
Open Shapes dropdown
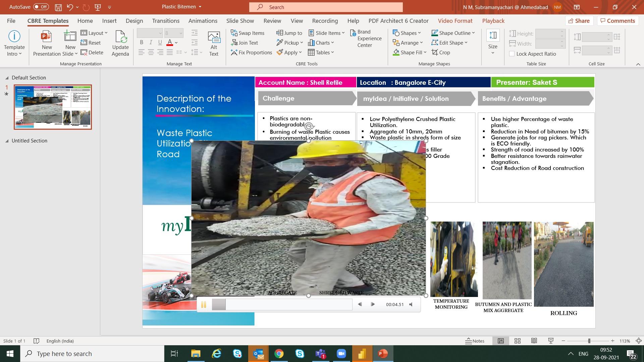(x=407, y=33)
